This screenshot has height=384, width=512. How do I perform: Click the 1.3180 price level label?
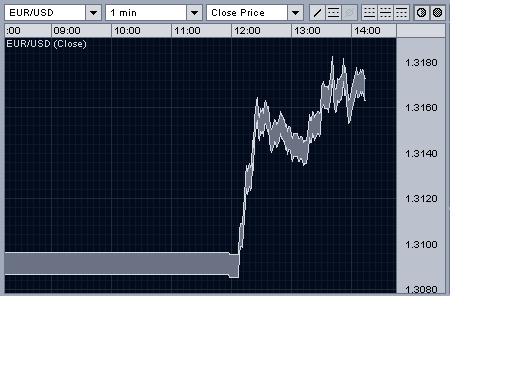[x=421, y=63]
